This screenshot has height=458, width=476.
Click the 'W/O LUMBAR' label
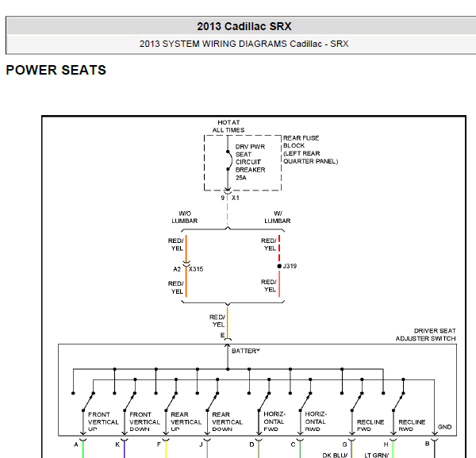pyautogui.click(x=185, y=217)
